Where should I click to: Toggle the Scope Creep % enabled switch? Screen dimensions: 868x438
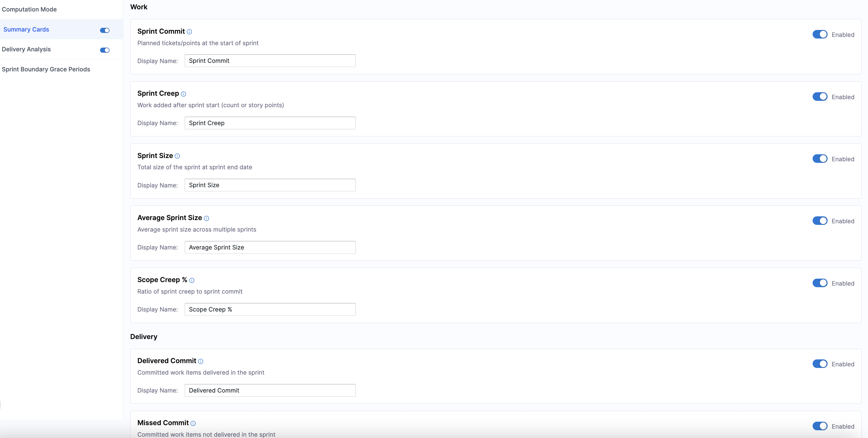820,283
